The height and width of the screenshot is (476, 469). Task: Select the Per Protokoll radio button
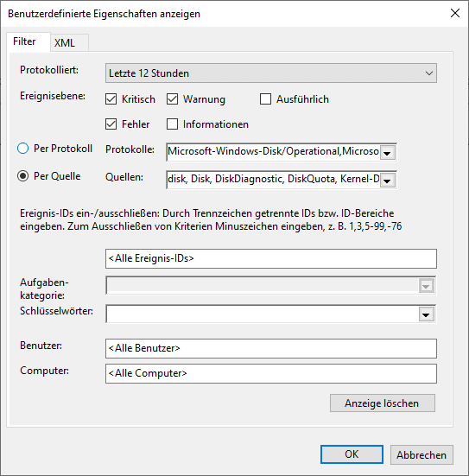23,149
